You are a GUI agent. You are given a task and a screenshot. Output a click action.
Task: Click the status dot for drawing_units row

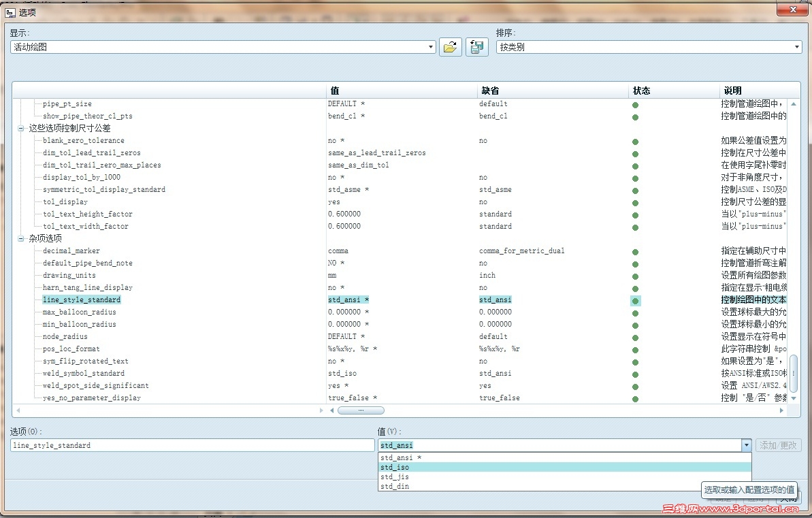pyautogui.click(x=636, y=276)
